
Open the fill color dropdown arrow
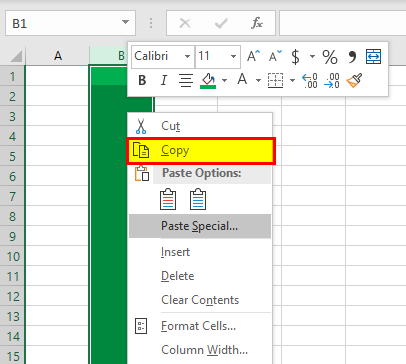(x=224, y=80)
